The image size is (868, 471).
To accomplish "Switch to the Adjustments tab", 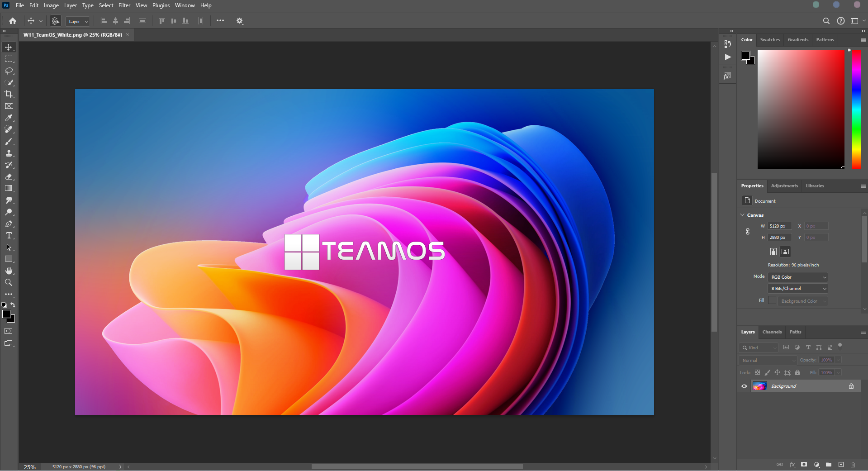I will click(x=784, y=186).
